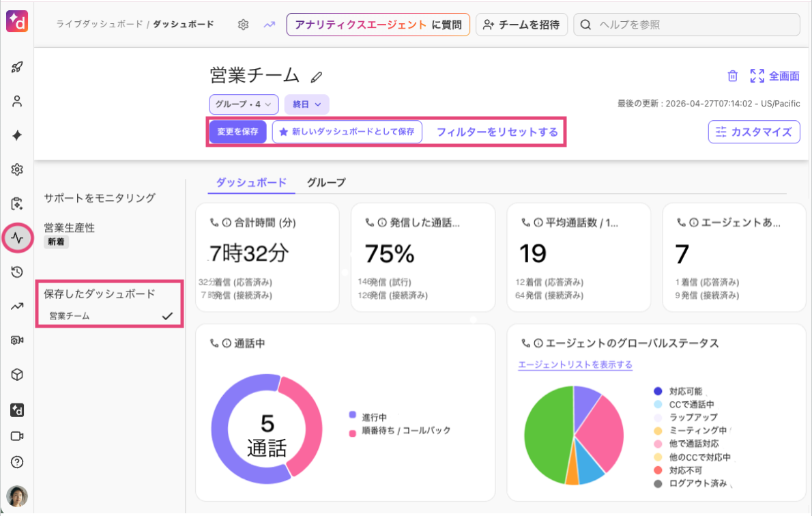812x516 pixels.
Task: Click the 順番待ち / コールバック legend swatch
Action: (353, 433)
